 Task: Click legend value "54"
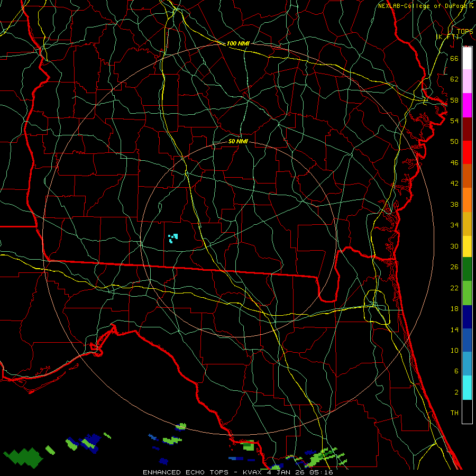[x=454, y=121]
